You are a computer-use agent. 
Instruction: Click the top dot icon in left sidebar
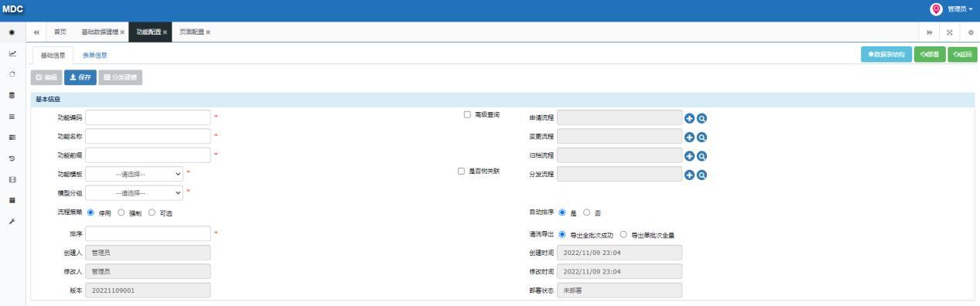[x=12, y=32]
